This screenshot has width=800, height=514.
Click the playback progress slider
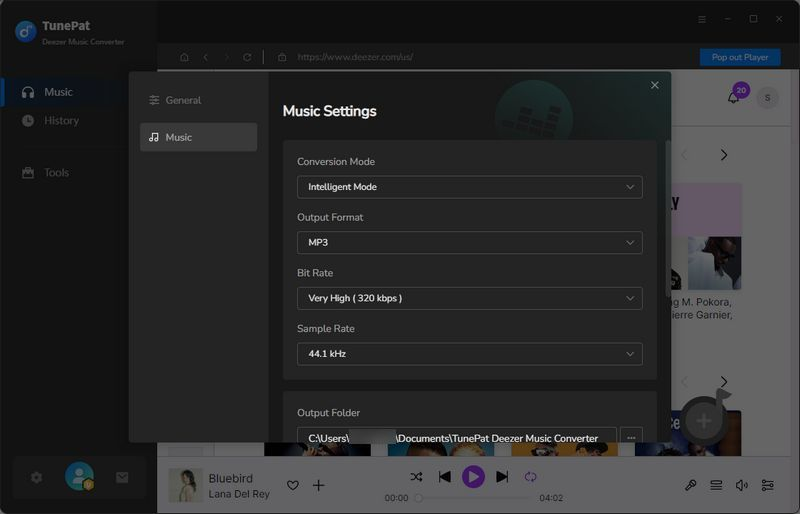(x=474, y=498)
